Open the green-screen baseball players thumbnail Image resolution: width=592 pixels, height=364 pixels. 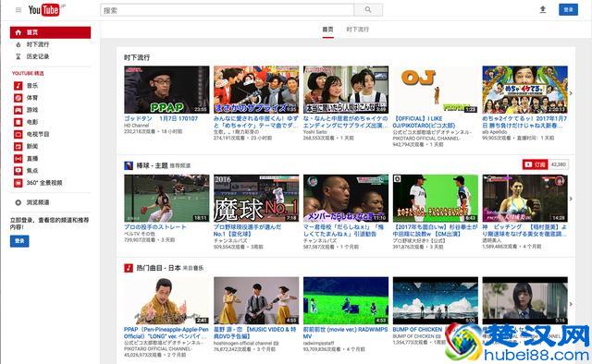[x=436, y=198]
